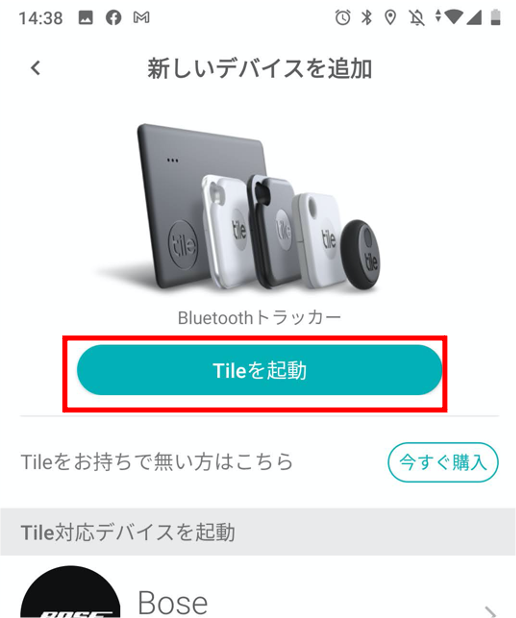Viewport: 516px width, 618px height.
Task: Tap the back arrow icon
Action: click(x=36, y=68)
